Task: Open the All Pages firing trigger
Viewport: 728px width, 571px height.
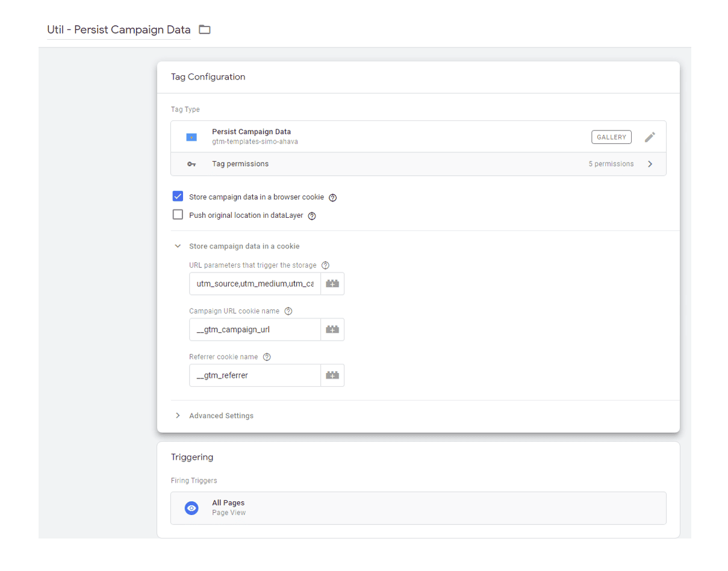Action: tap(418, 508)
